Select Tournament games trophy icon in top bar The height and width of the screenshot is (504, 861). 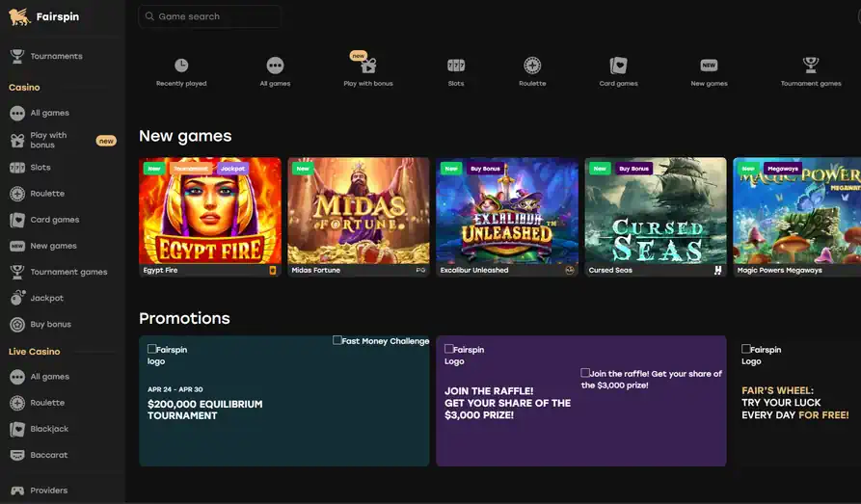tap(811, 66)
